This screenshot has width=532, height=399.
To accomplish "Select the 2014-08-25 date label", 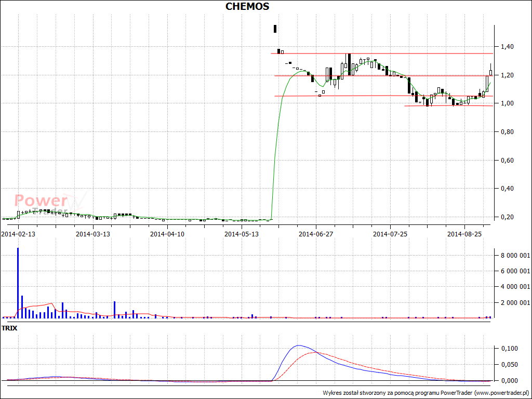I will (x=464, y=234).
